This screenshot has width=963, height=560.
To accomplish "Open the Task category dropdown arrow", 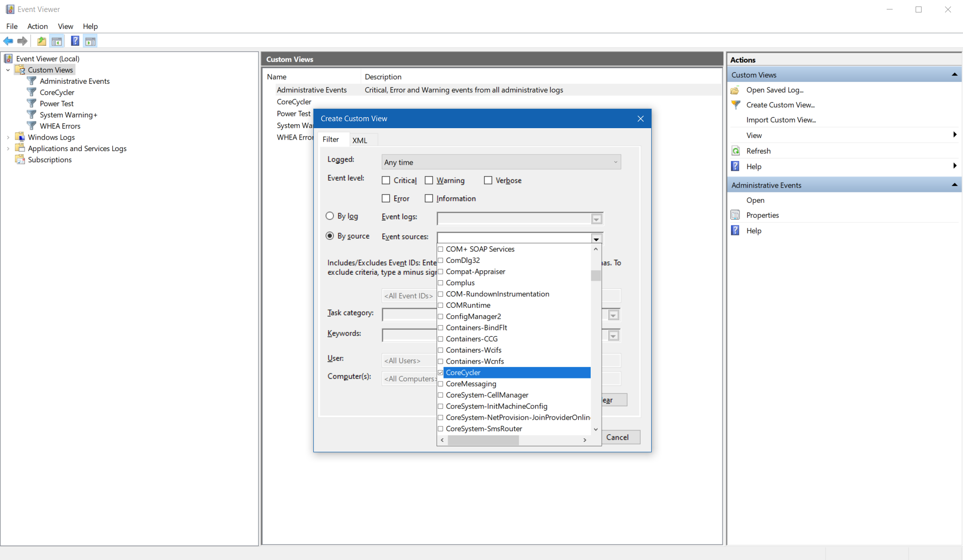I will [613, 315].
